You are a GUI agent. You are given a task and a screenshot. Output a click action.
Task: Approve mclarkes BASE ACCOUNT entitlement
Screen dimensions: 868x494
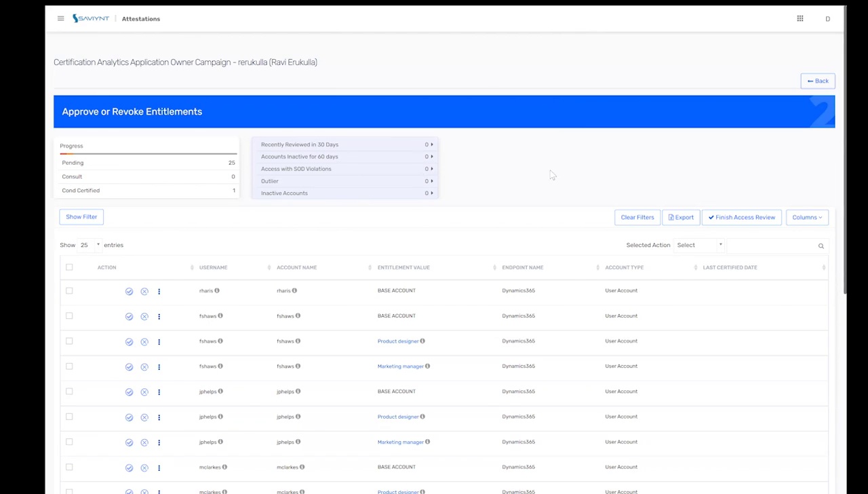129,468
